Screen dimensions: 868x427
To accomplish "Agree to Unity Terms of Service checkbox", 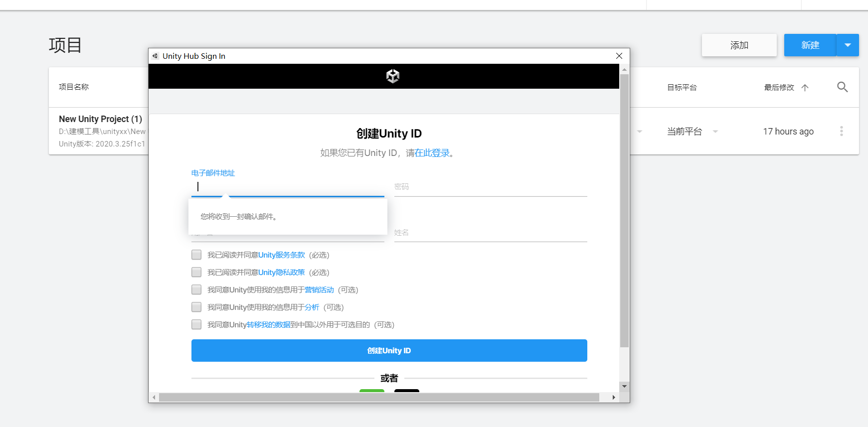I will (196, 255).
